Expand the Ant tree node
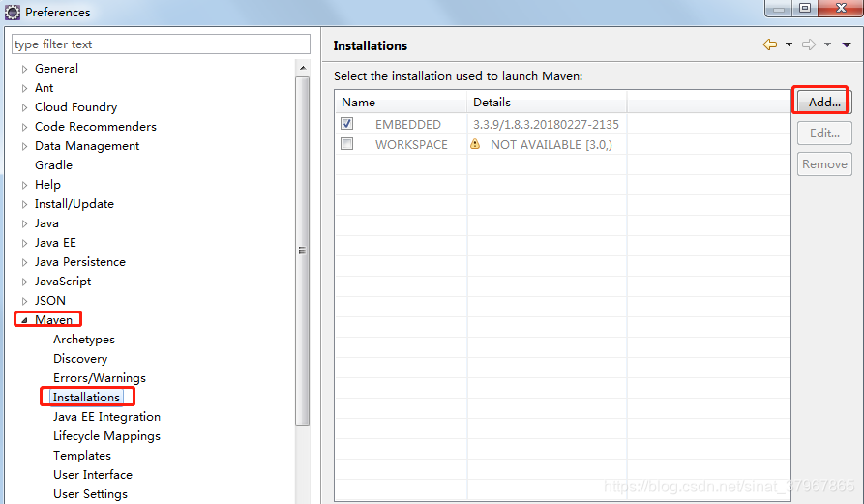The image size is (864, 504). (x=24, y=88)
